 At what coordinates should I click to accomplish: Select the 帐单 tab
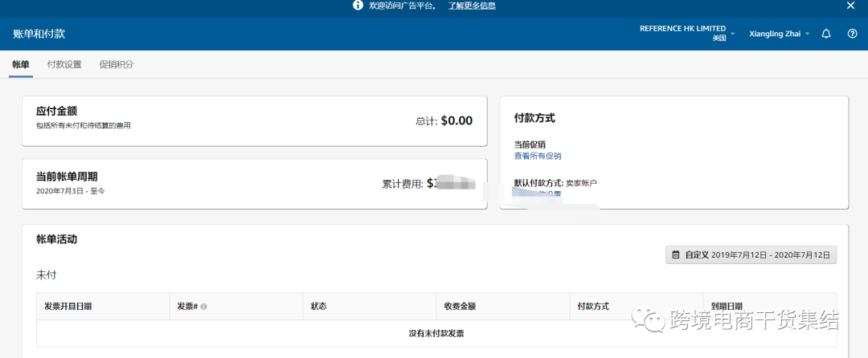tap(21, 64)
